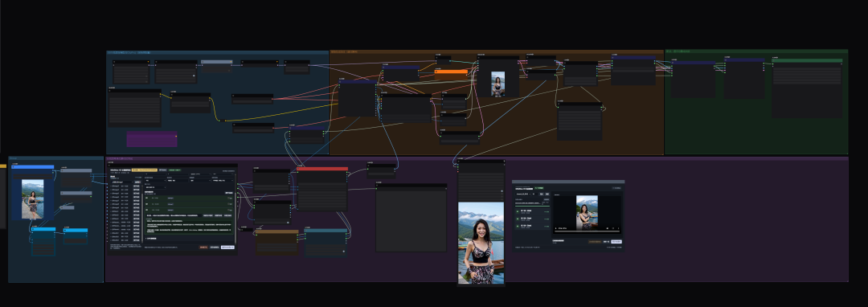Select the red-titled node header
The width and height of the screenshot is (868, 307).
click(x=322, y=168)
